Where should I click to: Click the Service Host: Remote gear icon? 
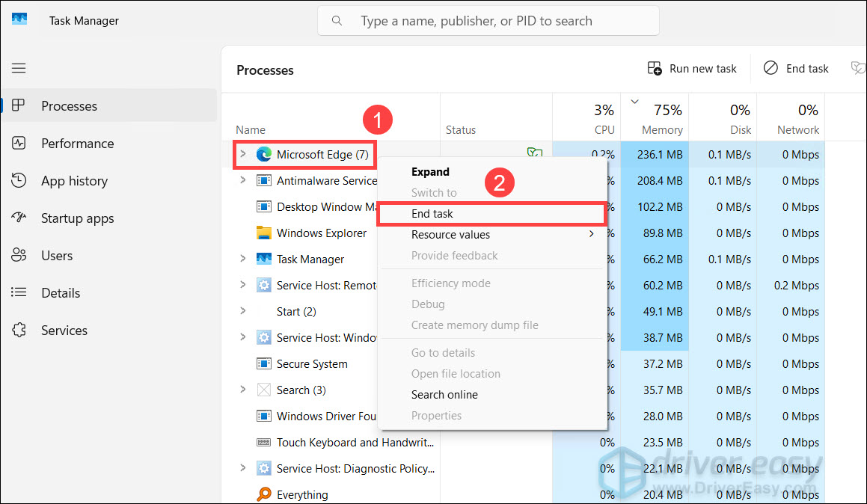[x=264, y=285]
